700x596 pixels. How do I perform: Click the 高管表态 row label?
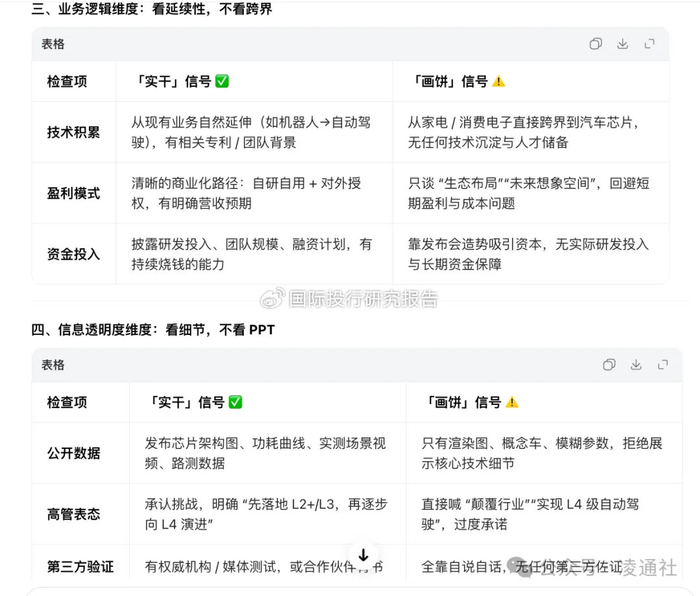click(x=74, y=514)
